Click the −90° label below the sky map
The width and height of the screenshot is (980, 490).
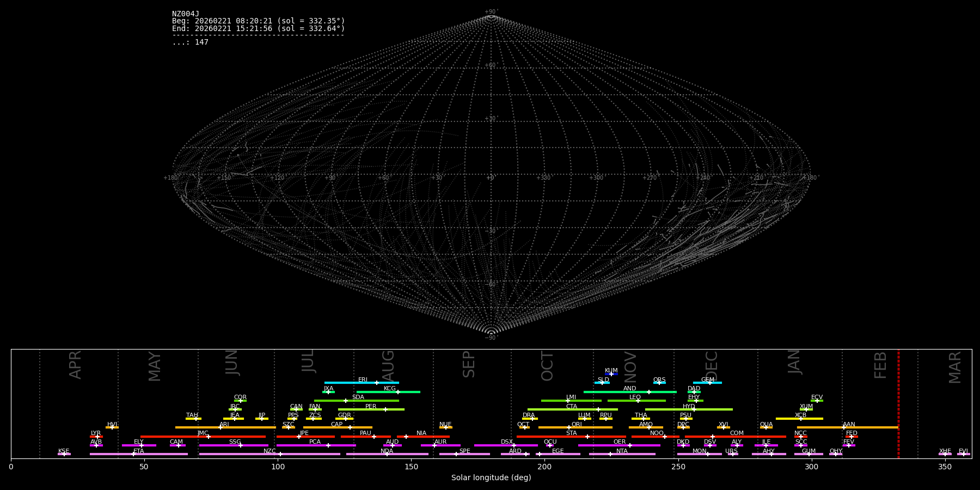[491, 338]
